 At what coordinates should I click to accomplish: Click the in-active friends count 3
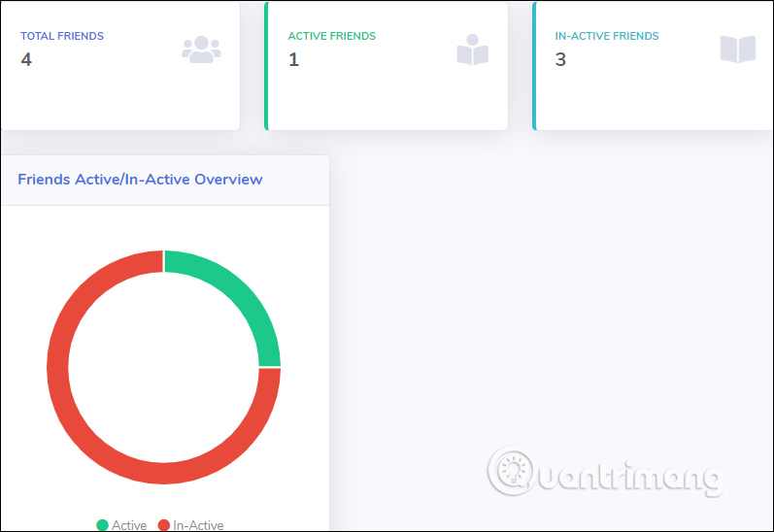560,60
